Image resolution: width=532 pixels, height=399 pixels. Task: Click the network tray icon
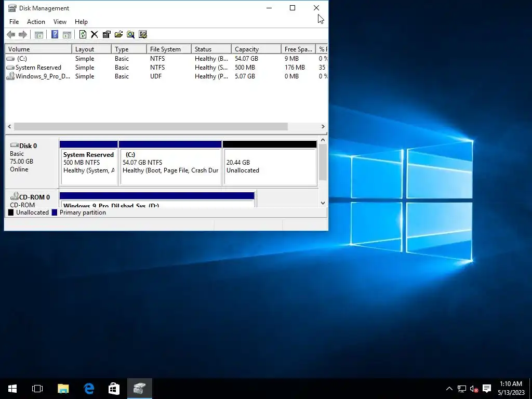tap(462, 389)
